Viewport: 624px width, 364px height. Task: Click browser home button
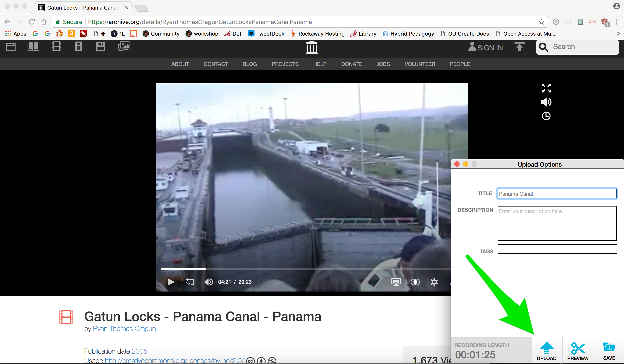point(44,22)
